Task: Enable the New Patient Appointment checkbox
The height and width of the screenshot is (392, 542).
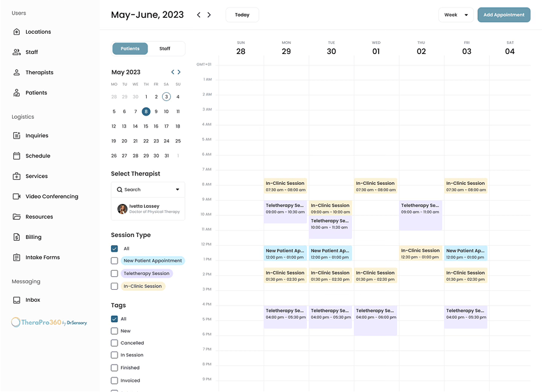Action: tap(114, 260)
